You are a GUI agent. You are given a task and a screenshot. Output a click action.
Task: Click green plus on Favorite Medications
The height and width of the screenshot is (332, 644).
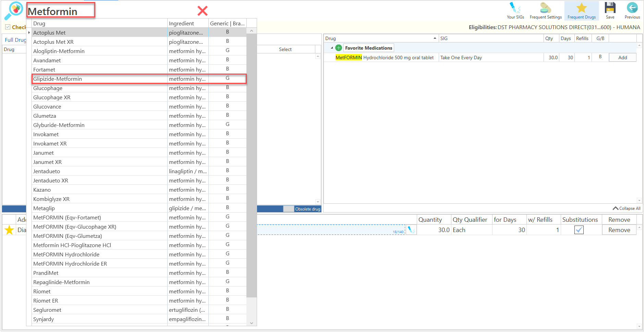coord(339,48)
